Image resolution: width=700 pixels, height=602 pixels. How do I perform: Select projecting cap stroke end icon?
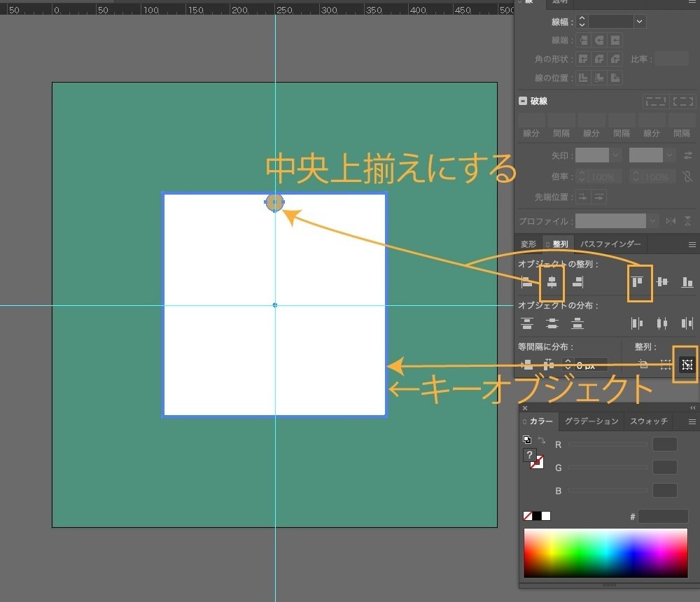point(615,40)
